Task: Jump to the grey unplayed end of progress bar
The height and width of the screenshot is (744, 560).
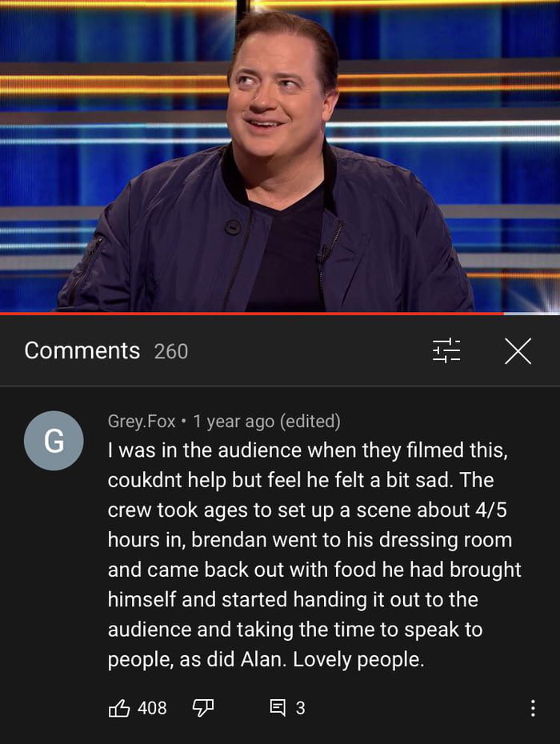Action: (x=531, y=314)
